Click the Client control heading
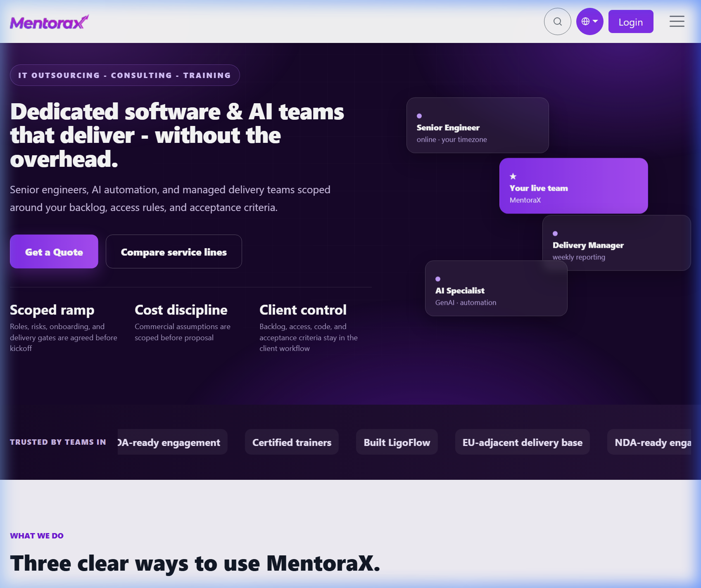 [303, 310]
